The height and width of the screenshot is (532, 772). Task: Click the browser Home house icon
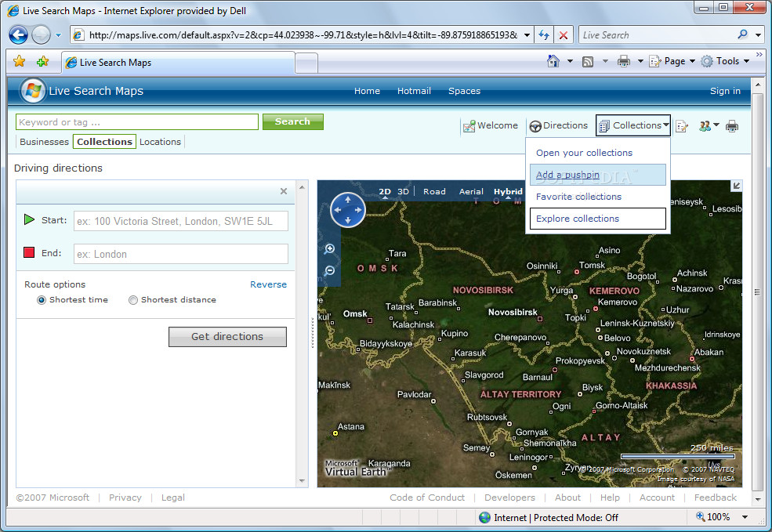pos(553,61)
